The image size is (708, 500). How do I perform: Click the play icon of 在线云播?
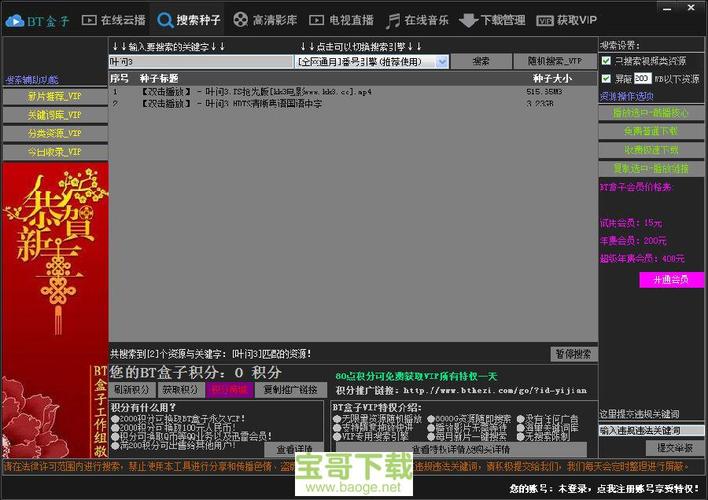[x=89, y=20]
